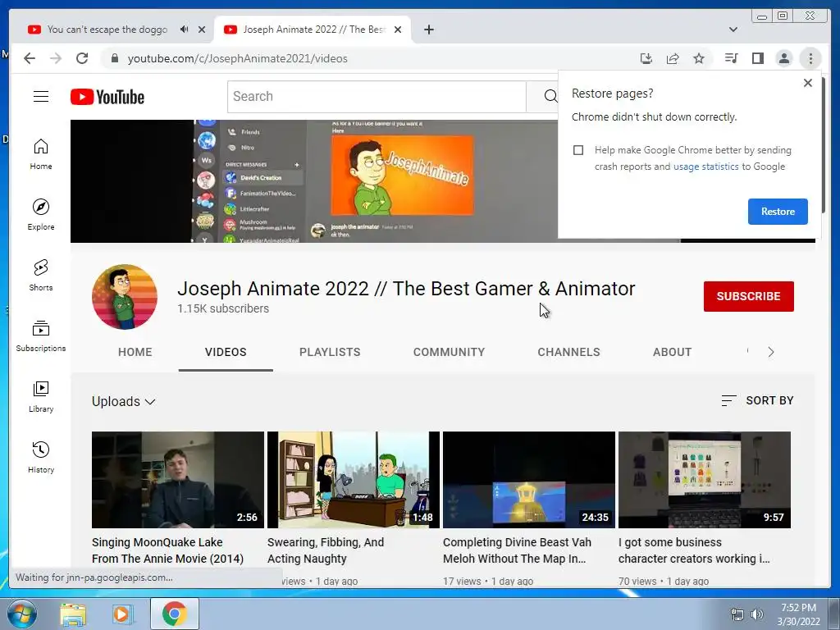The image size is (840, 630).
Task: Click the address bar URL
Action: pyautogui.click(x=237, y=58)
